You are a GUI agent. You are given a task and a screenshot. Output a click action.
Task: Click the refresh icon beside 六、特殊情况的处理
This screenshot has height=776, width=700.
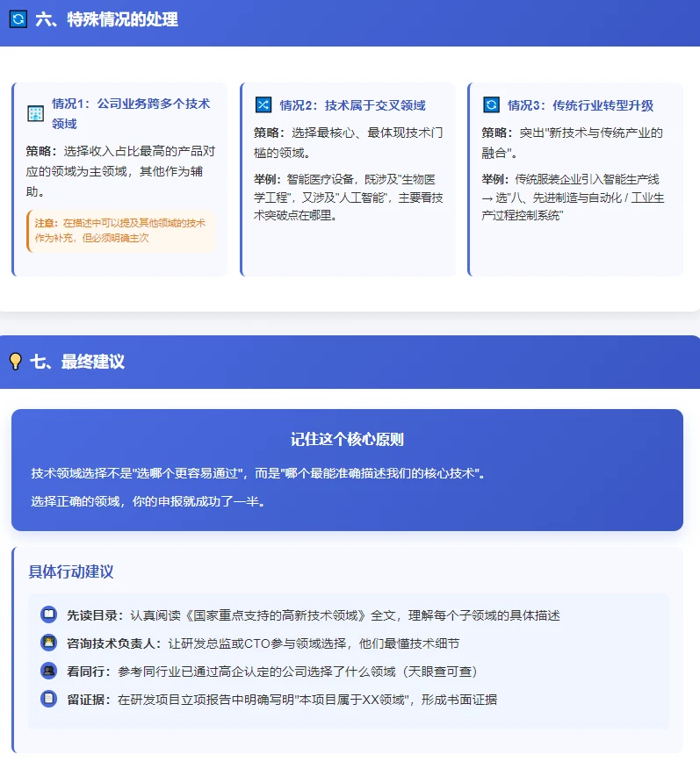tap(18, 19)
